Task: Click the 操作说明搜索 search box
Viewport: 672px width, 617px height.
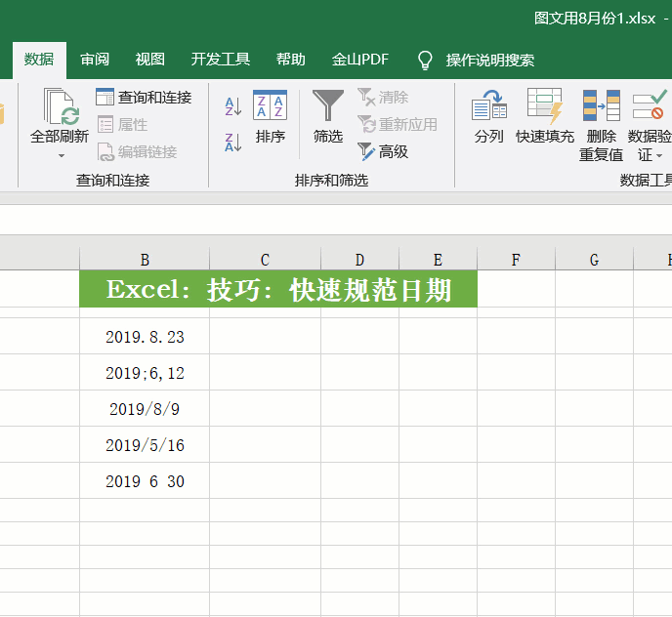Action: 490,60
